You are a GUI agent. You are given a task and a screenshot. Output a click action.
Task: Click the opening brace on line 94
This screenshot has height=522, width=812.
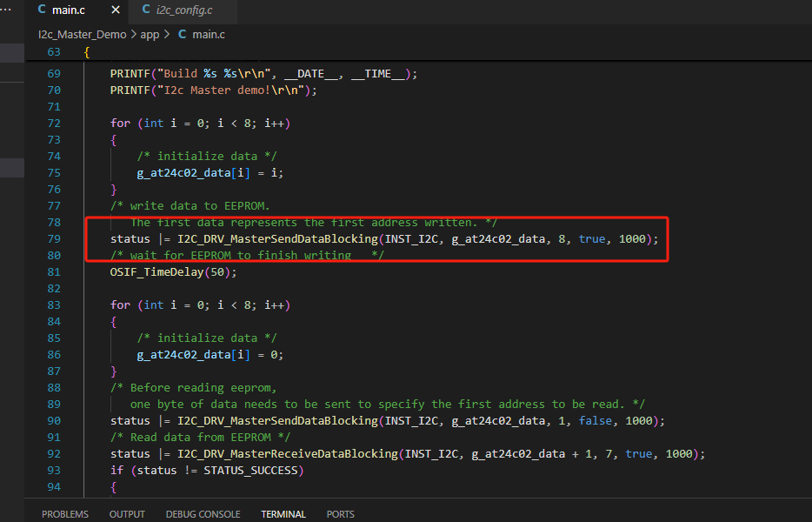(113, 486)
